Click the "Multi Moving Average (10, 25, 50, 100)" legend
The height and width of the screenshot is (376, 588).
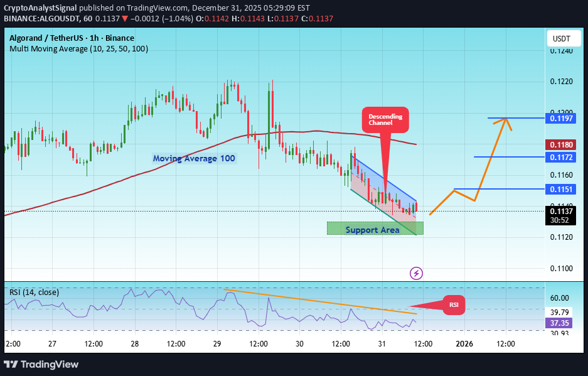(x=78, y=48)
